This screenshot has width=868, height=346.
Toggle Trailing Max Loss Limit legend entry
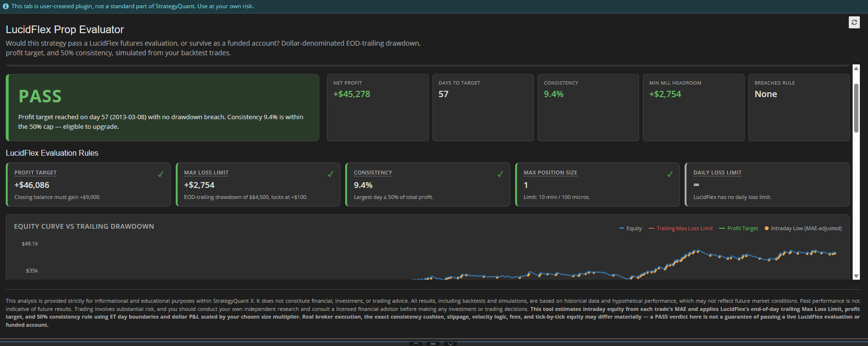point(681,228)
